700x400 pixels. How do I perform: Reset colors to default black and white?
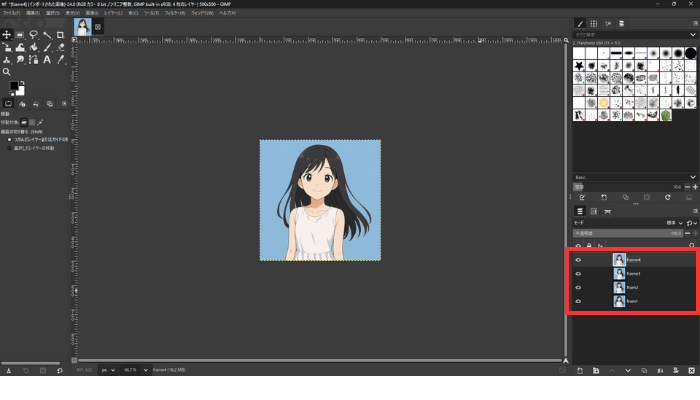(x=12, y=93)
